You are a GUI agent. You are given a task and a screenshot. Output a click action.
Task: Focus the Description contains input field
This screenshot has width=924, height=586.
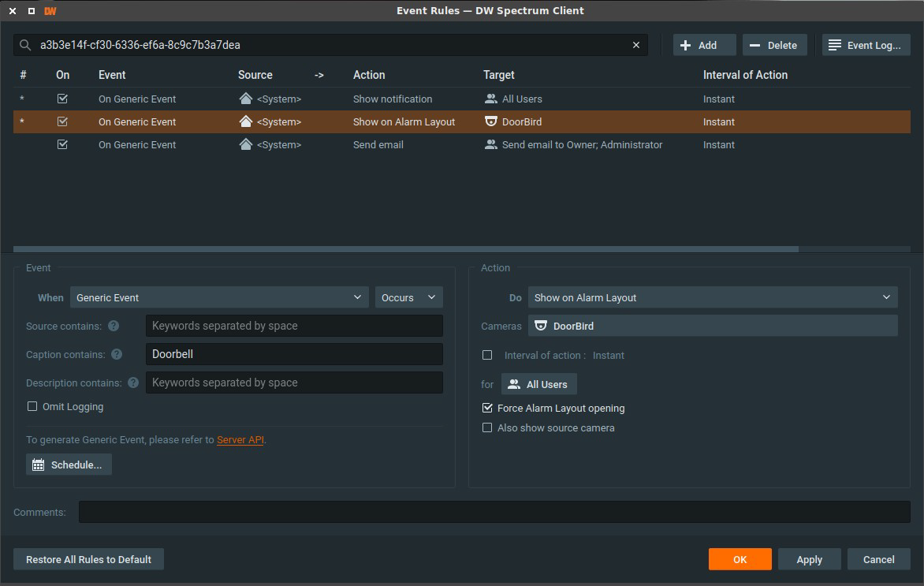295,383
